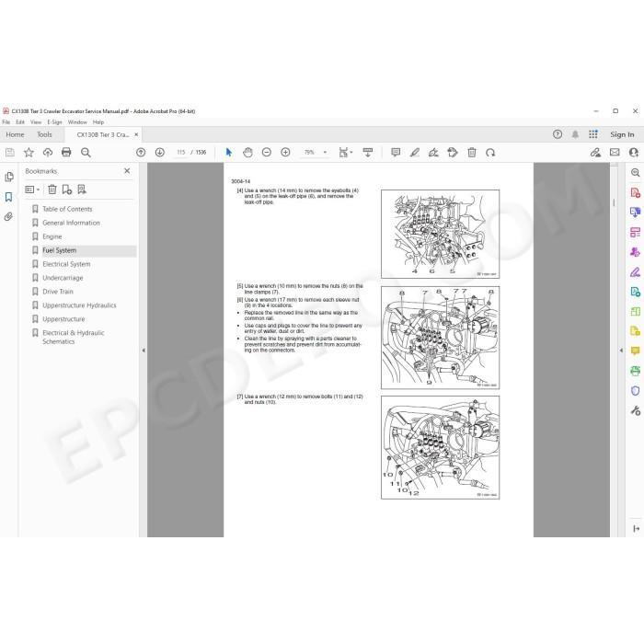Open Page Thumbnails panel

(x=8, y=177)
